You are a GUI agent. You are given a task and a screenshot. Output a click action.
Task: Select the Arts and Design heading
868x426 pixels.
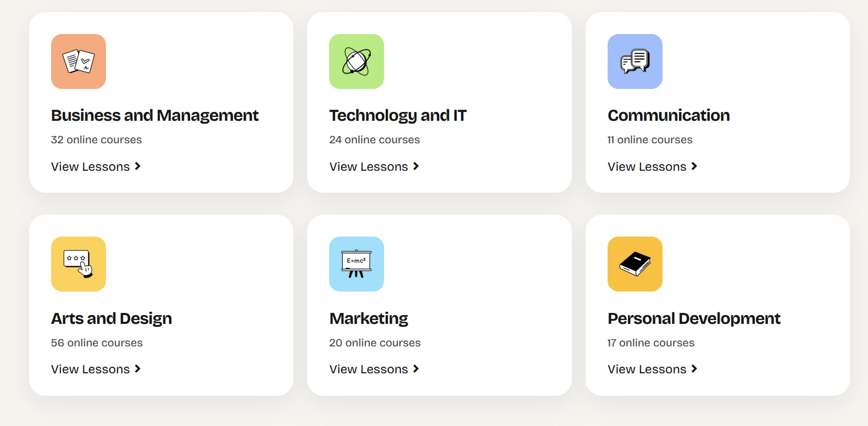[112, 318]
